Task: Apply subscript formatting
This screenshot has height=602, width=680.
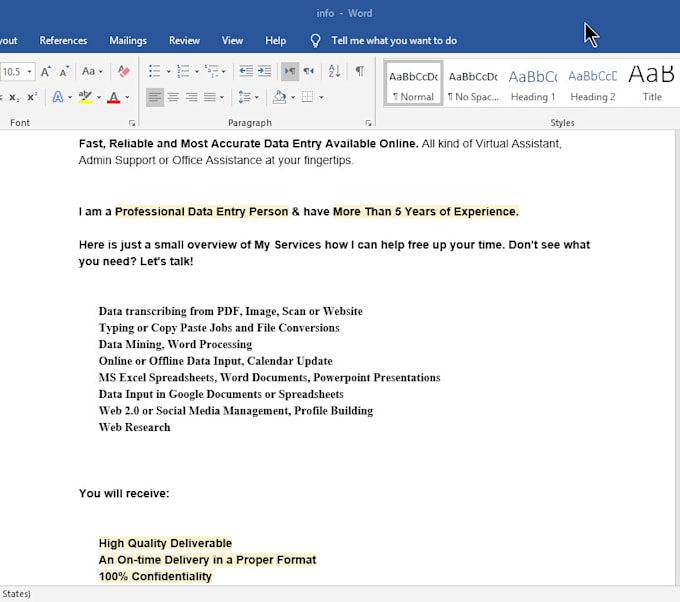Action: [x=14, y=97]
